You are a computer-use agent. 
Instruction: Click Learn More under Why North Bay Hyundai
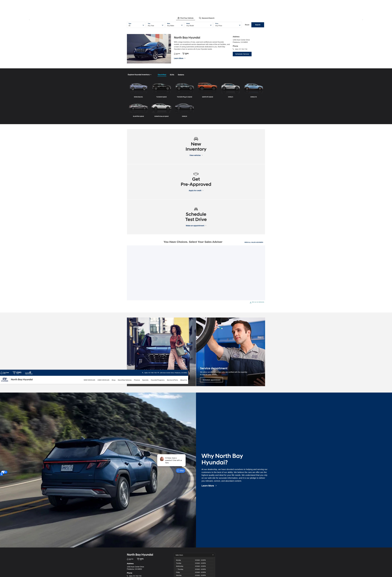point(209,486)
